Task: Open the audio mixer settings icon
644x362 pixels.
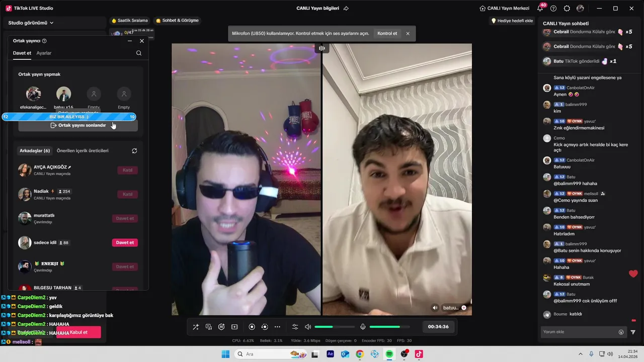Action: click(295, 327)
